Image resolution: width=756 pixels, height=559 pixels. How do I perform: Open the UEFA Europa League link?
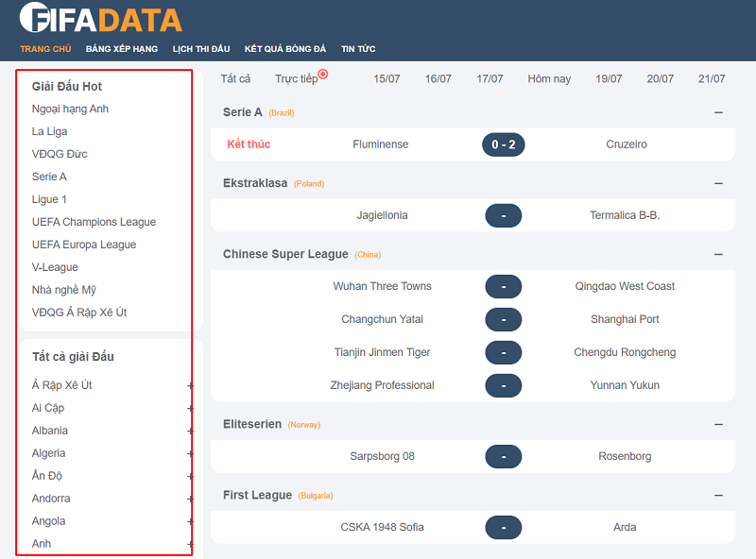(84, 245)
